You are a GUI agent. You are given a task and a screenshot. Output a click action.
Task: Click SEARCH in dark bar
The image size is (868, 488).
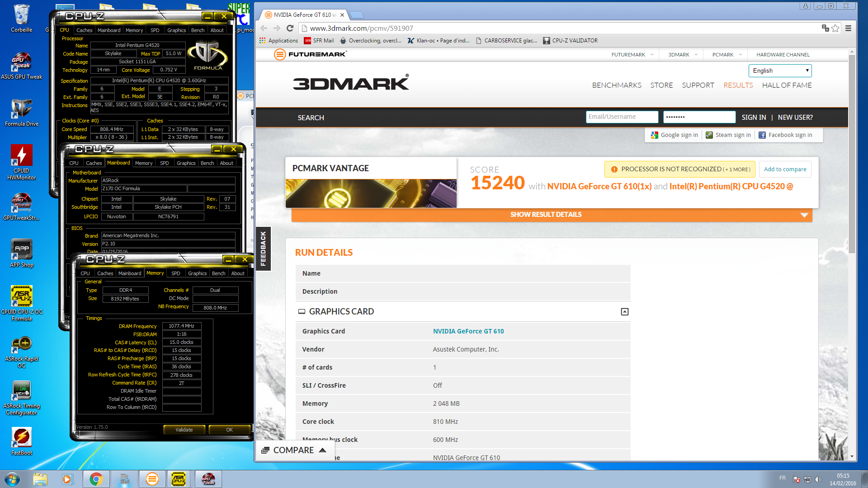[311, 117]
